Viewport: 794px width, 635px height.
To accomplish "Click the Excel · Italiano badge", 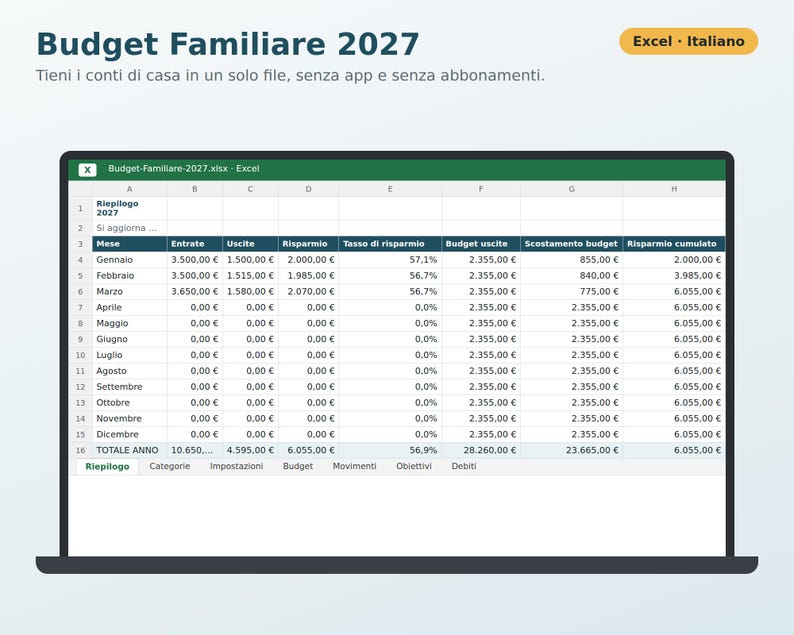I will (x=688, y=41).
